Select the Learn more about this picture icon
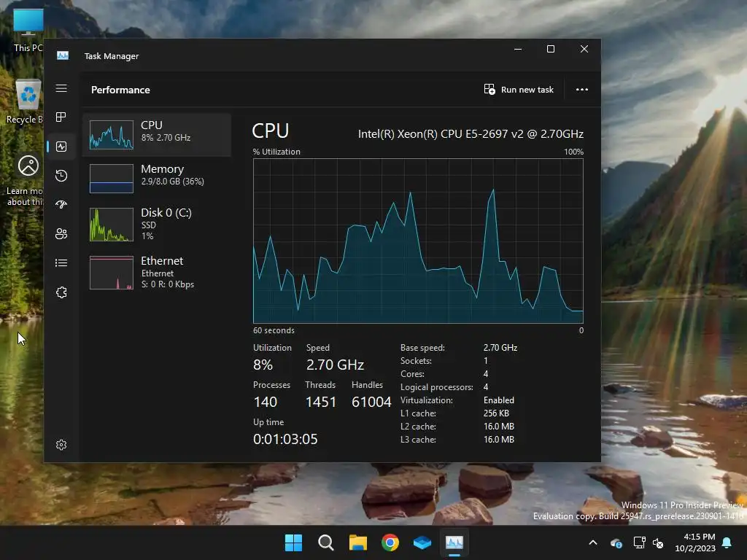Viewport: 747px width, 560px height. (x=26, y=181)
